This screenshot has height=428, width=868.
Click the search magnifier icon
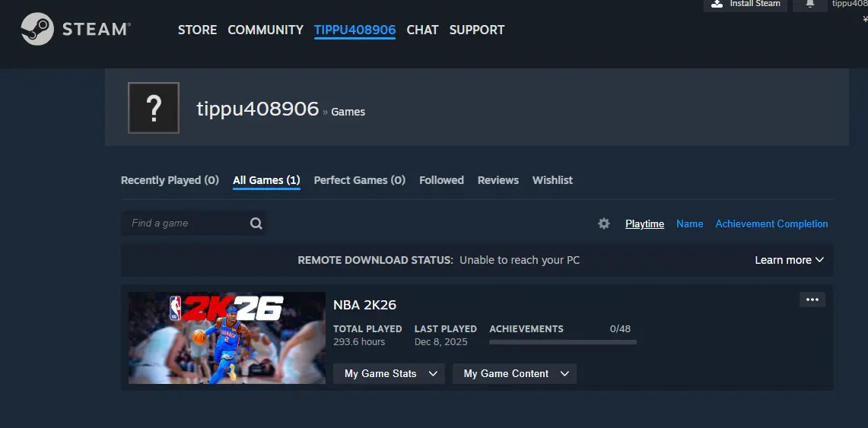pos(256,224)
